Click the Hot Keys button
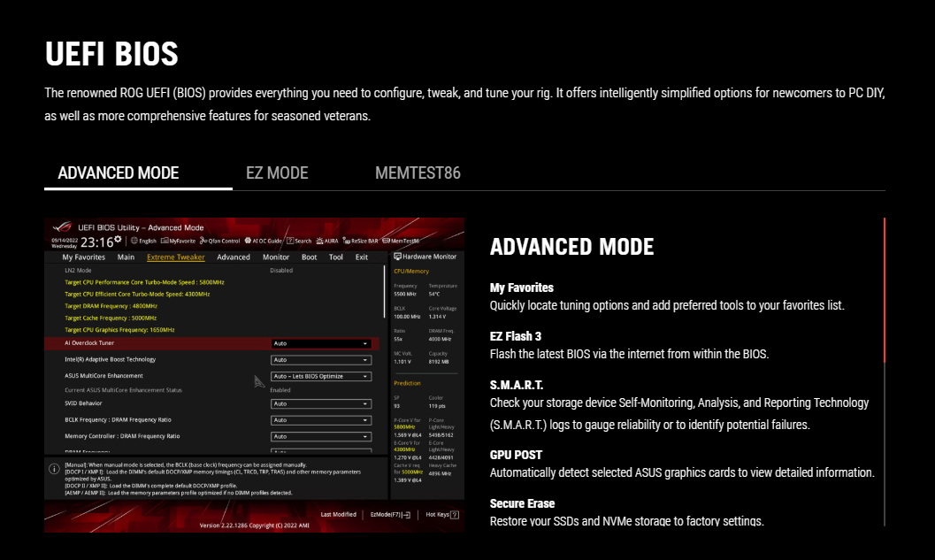The width and height of the screenshot is (935, 560). pos(440,514)
